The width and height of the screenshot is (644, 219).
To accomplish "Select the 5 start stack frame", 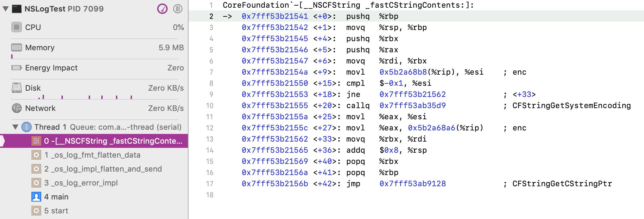I will (56, 211).
